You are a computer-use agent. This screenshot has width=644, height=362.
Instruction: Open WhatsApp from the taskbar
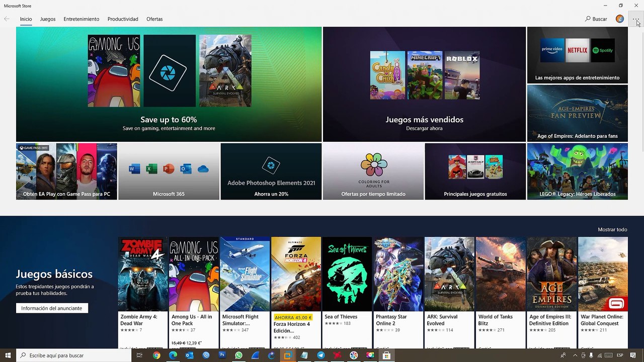(238, 355)
